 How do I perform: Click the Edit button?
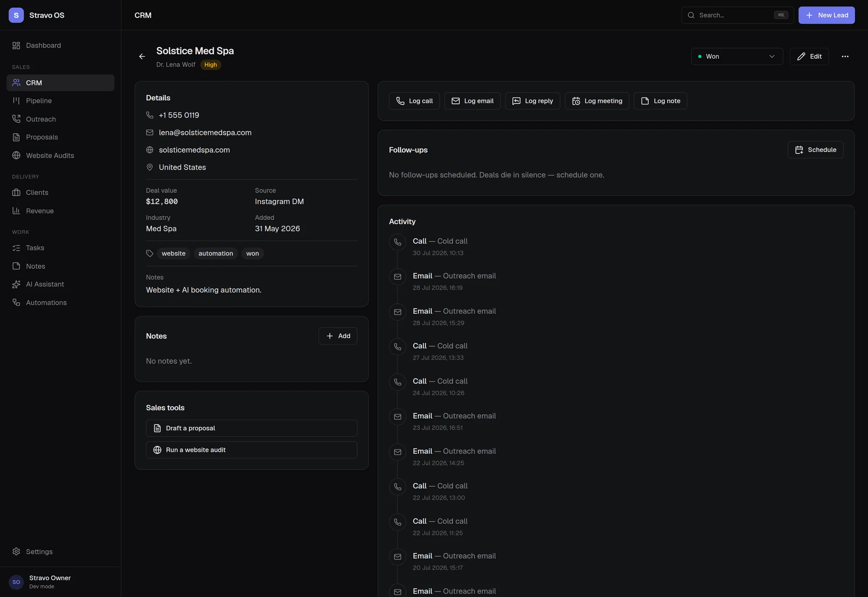809,56
